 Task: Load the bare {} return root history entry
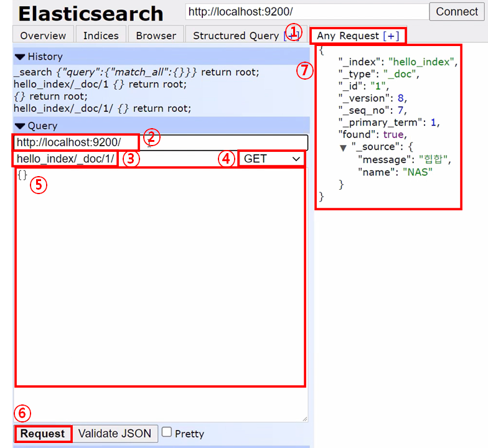click(50, 96)
